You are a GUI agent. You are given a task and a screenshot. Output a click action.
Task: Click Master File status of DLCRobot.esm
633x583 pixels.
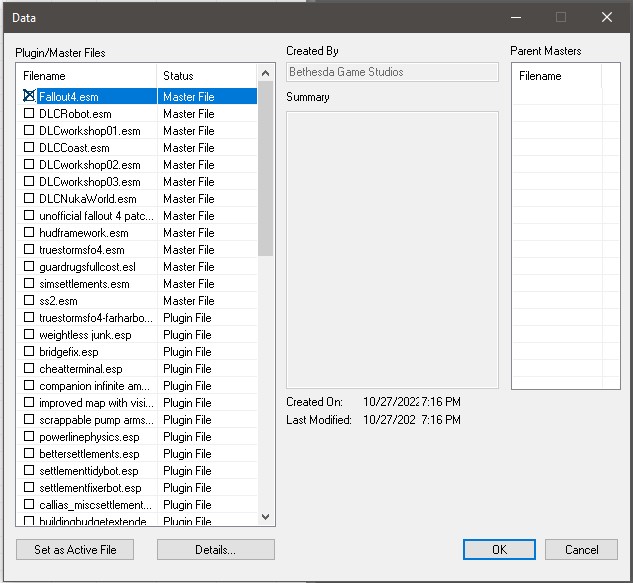click(x=189, y=114)
